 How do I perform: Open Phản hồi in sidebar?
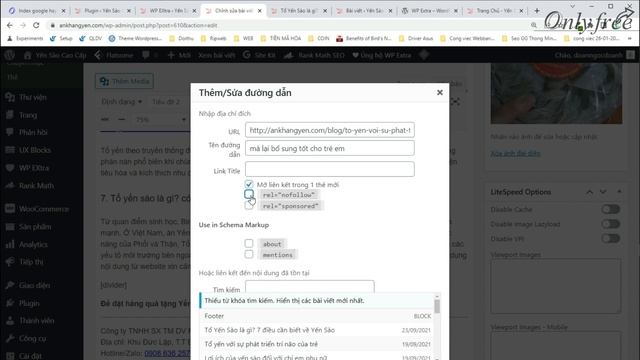[33, 132]
